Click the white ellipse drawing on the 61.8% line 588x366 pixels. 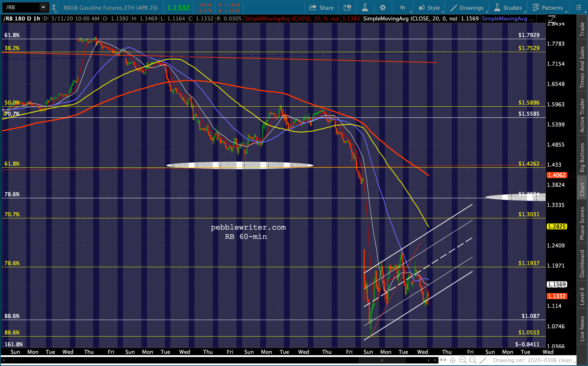(240, 165)
